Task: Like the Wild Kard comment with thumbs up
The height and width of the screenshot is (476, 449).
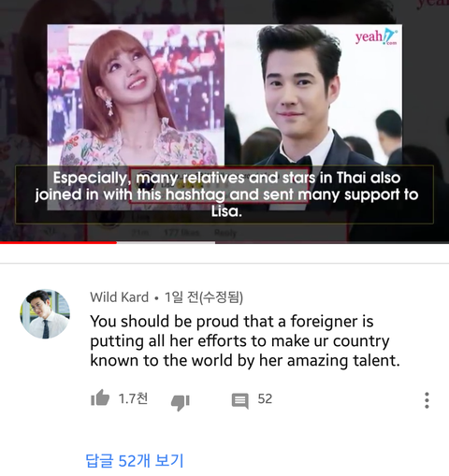Action: click(100, 397)
